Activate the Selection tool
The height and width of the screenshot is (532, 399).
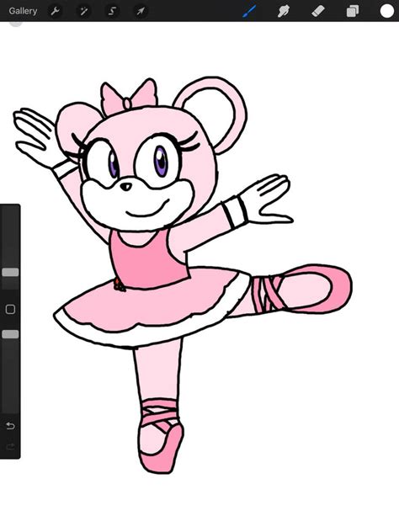[112, 11]
